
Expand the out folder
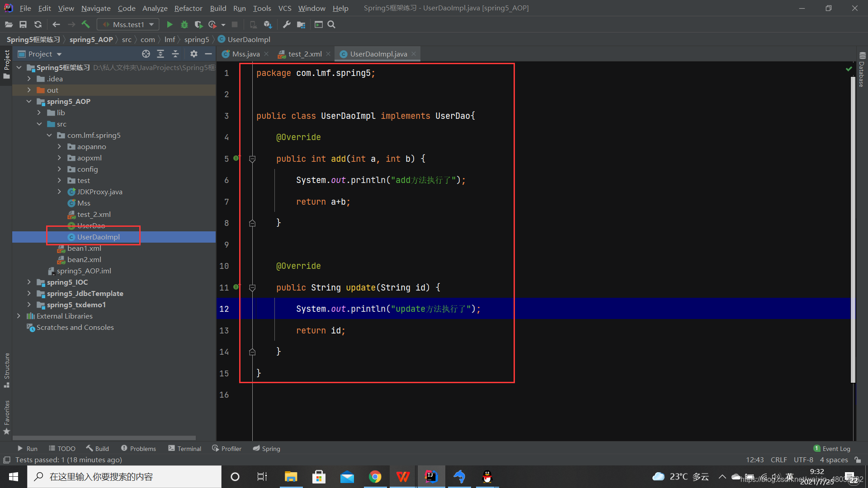pyautogui.click(x=29, y=90)
